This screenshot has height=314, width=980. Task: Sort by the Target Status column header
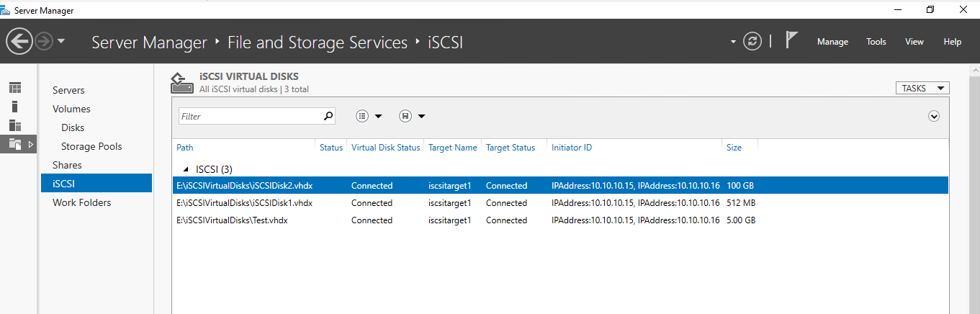[511, 148]
